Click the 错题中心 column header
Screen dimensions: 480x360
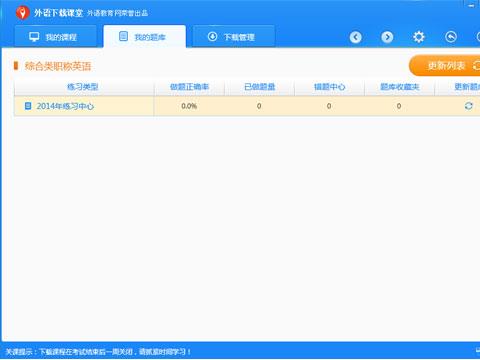330,87
